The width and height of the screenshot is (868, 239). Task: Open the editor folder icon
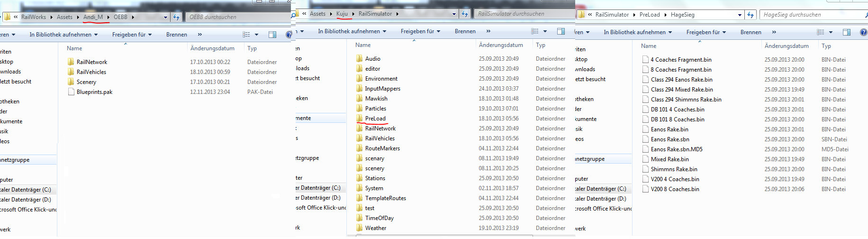coord(360,69)
